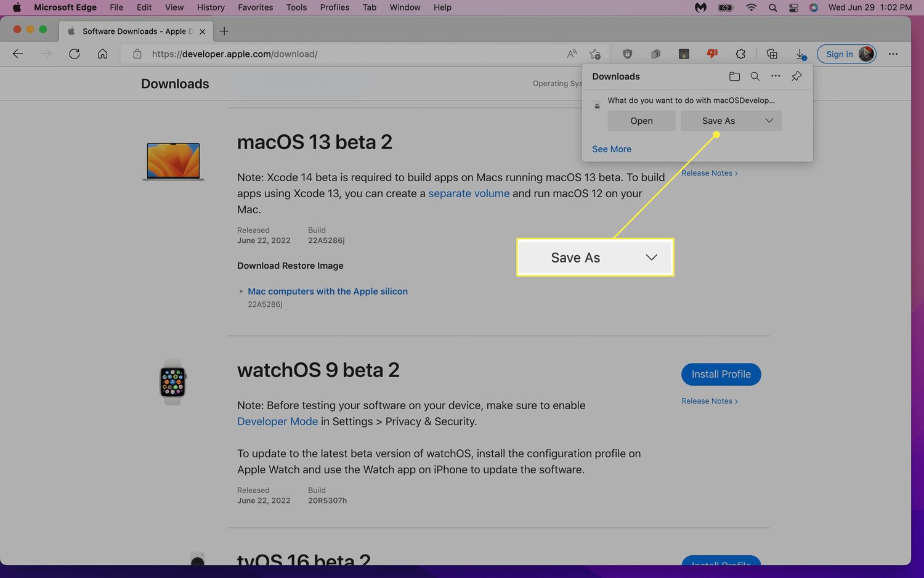Image resolution: width=924 pixels, height=578 pixels.
Task: Open the View menu
Action: tap(174, 7)
